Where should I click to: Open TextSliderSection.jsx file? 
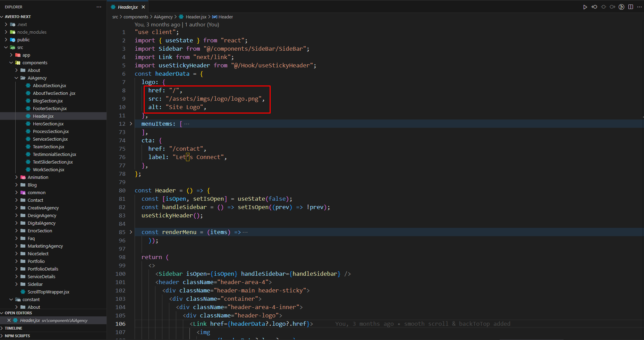[x=53, y=162]
